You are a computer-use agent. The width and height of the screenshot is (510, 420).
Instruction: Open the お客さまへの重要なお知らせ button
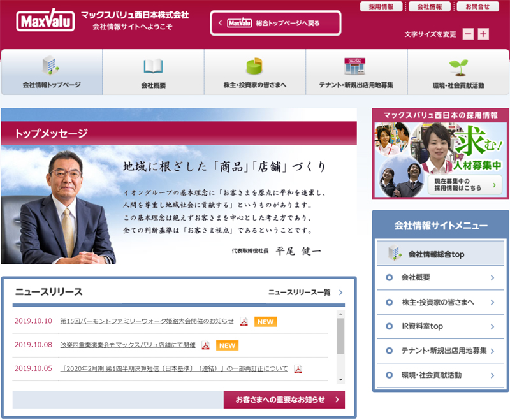[284, 400]
